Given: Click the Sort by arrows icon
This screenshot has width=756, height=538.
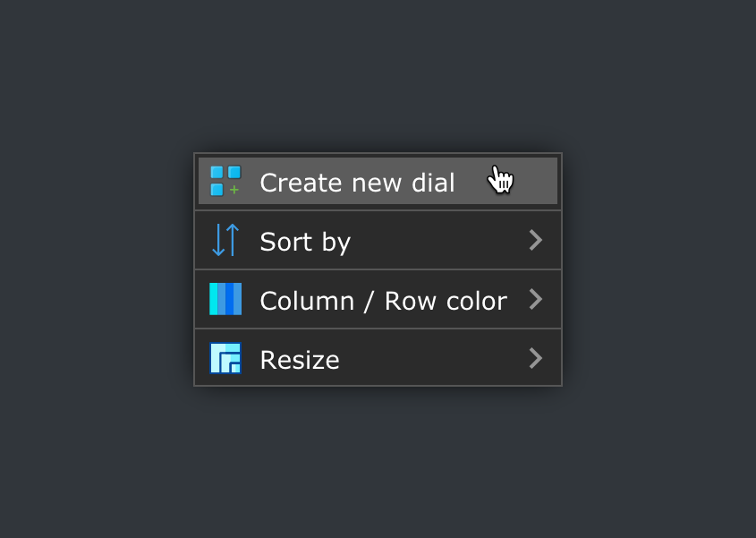Looking at the screenshot, I should coord(225,240).
